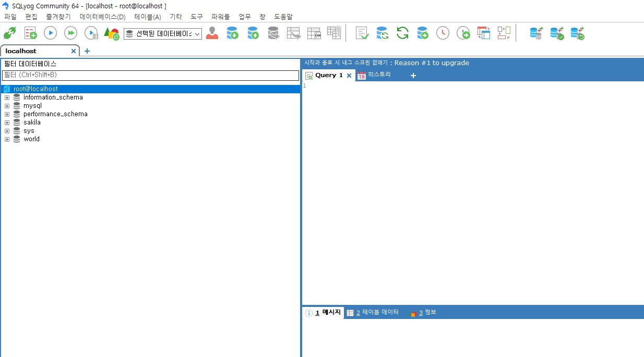Expand the performance_schema database node
Screen dimensions: 644x357
tap(7, 114)
